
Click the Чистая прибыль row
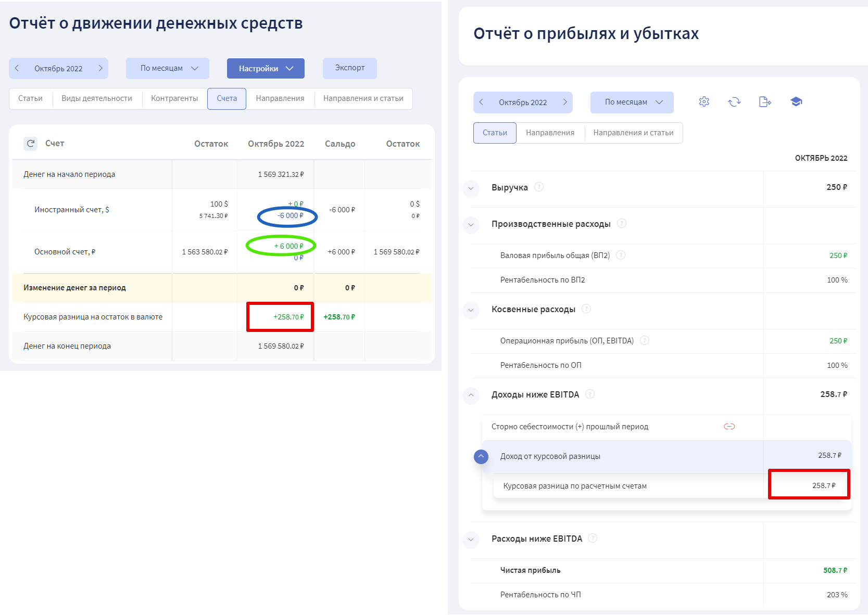coord(664,571)
